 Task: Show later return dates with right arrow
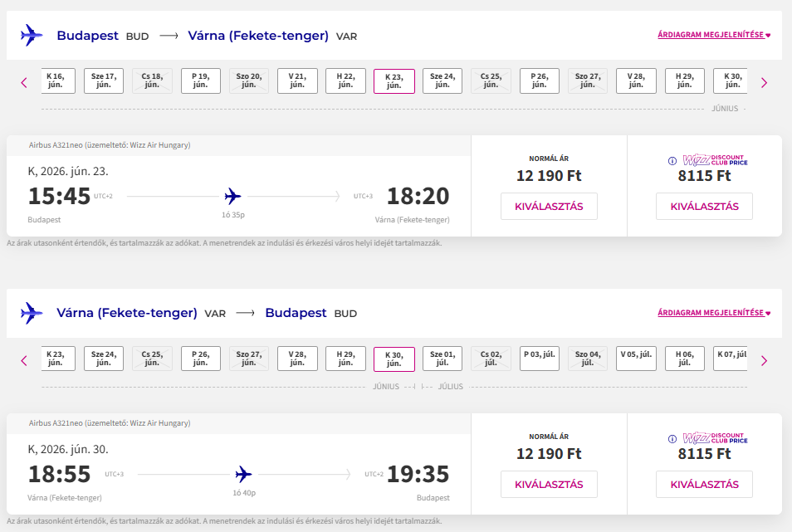(x=764, y=360)
